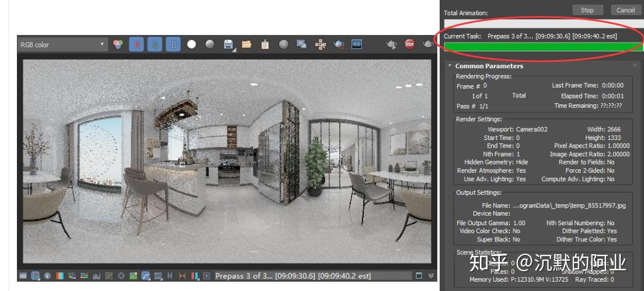Collapse the Common Parameters rollout
The height and width of the screenshot is (291, 644).
coord(450,66)
